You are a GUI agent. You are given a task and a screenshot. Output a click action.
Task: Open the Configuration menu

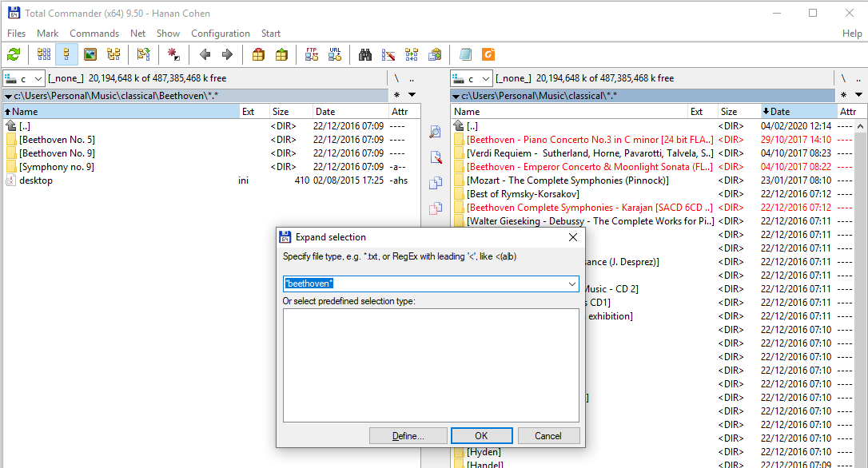coord(221,34)
